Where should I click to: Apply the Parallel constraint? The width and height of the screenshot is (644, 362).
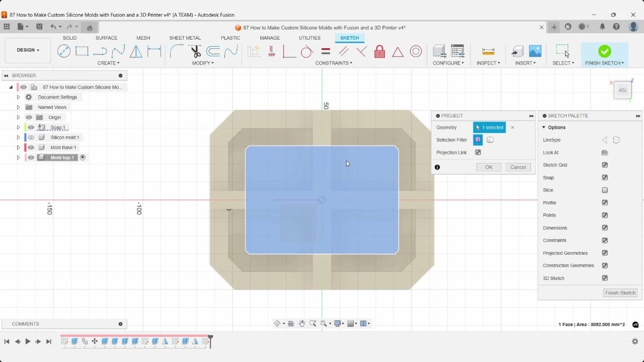pyautogui.click(x=343, y=51)
